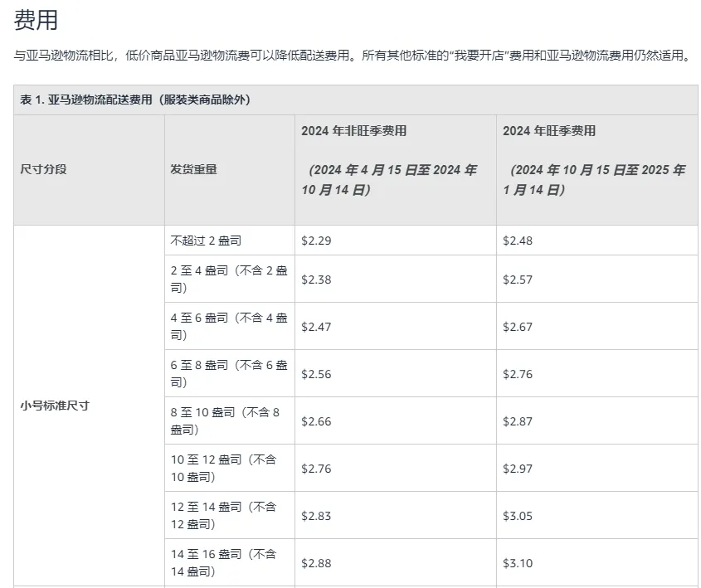Select the $3.10 peak fee
The height and width of the screenshot is (588, 701).
tap(518, 563)
